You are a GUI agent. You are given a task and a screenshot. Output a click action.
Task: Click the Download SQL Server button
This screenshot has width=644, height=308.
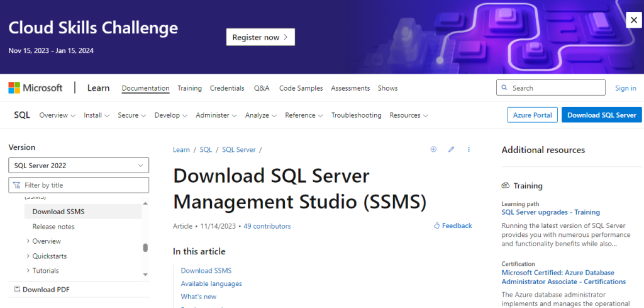click(x=602, y=115)
